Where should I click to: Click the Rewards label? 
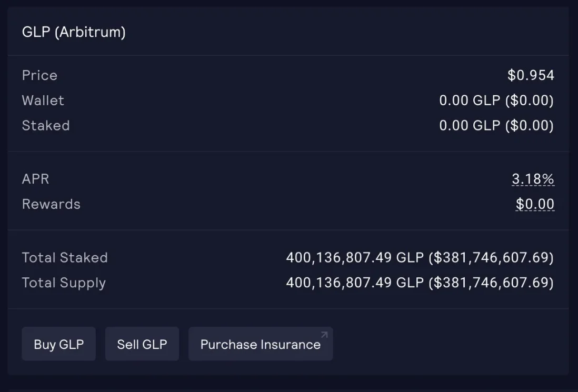point(51,204)
